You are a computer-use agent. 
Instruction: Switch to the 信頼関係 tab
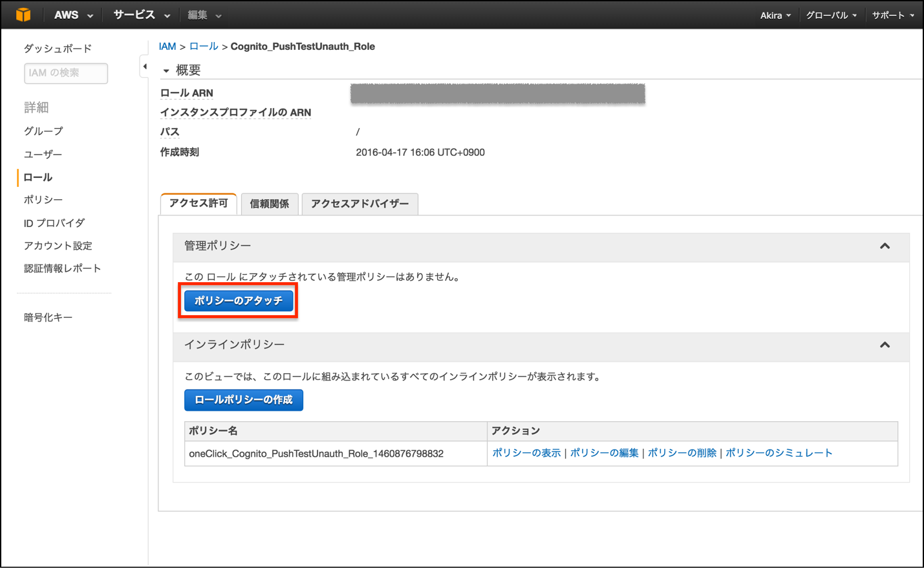270,204
